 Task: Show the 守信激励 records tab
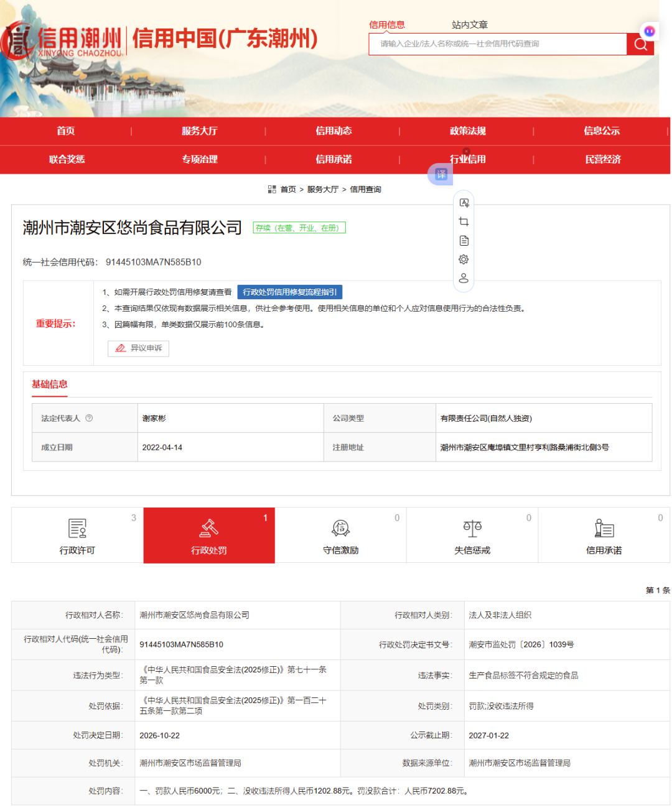tap(341, 536)
